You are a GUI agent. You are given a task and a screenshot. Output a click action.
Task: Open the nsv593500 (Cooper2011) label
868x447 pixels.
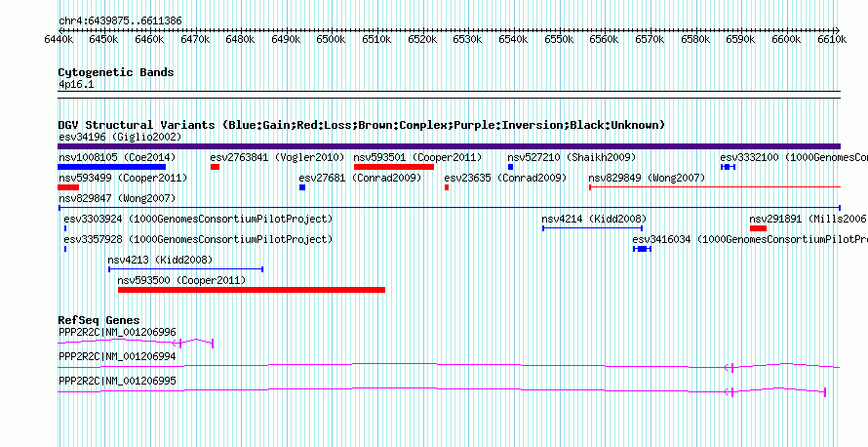(181, 280)
